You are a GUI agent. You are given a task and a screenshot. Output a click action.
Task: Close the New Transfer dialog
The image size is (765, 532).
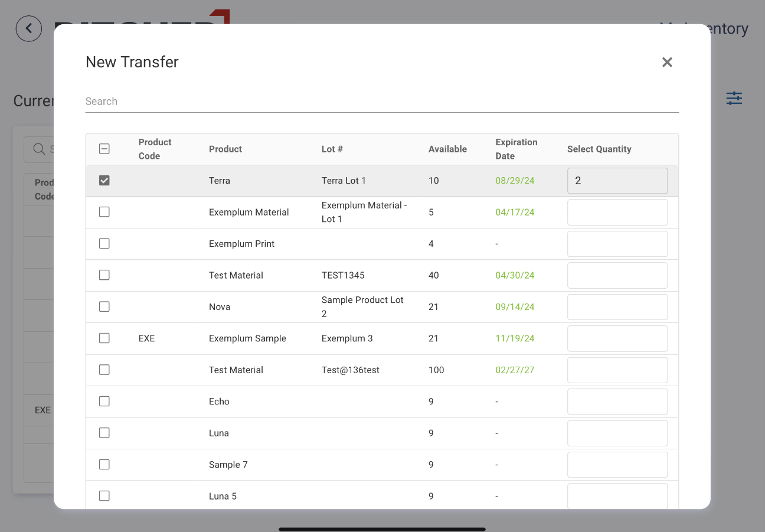[x=667, y=62]
